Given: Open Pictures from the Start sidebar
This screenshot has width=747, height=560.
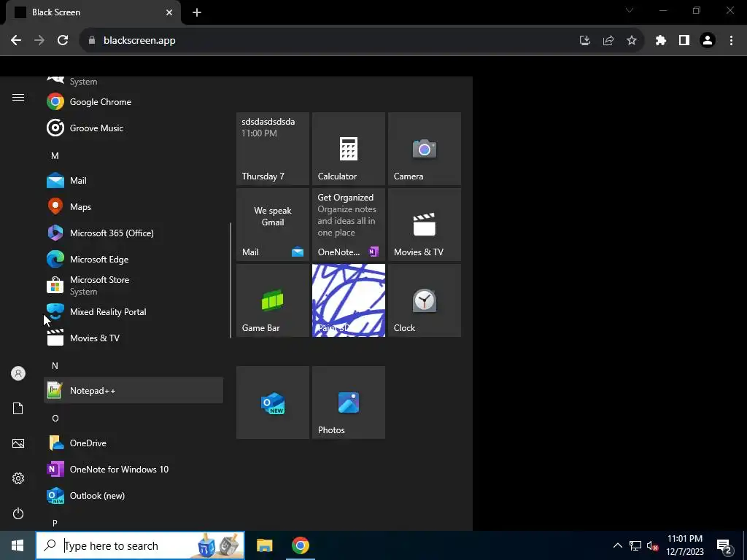Looking at the screenshot, I should coord(18,443).
